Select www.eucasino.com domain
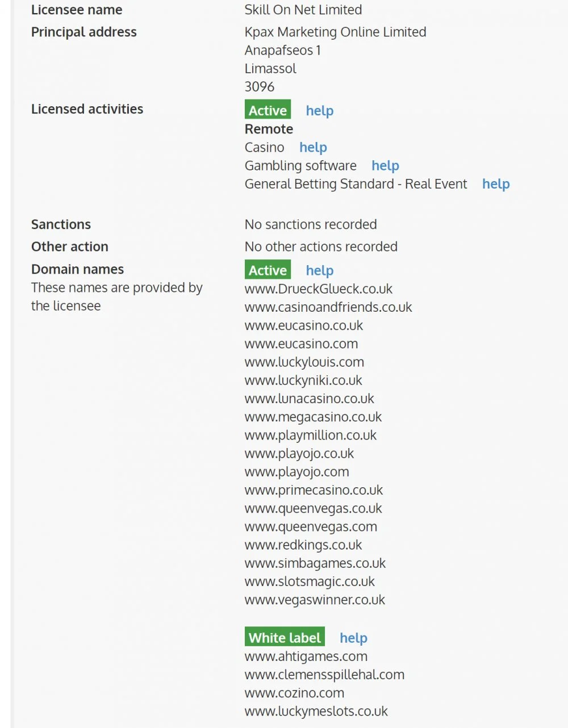 coord(302,344)
